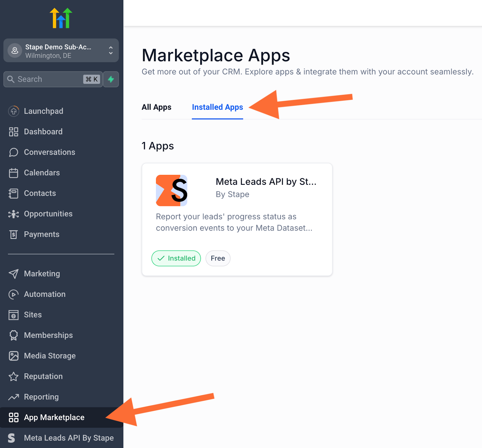Click the search magnifier icon

[x=11, y=79]
